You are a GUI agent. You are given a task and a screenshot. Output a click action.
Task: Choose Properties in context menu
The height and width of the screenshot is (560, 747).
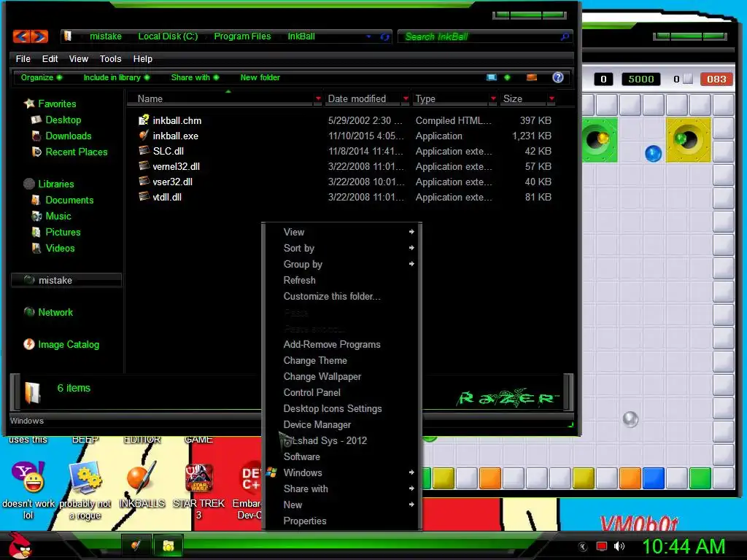click(x=342, y=521)
